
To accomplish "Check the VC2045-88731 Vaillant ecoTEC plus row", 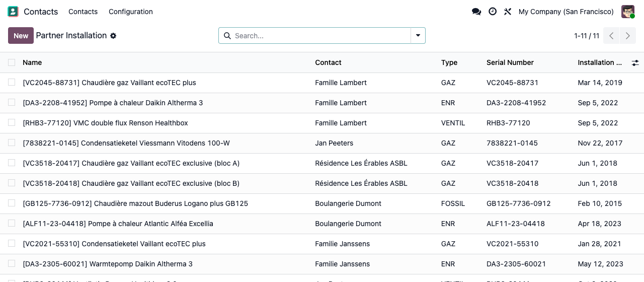I will pos(12,82).
